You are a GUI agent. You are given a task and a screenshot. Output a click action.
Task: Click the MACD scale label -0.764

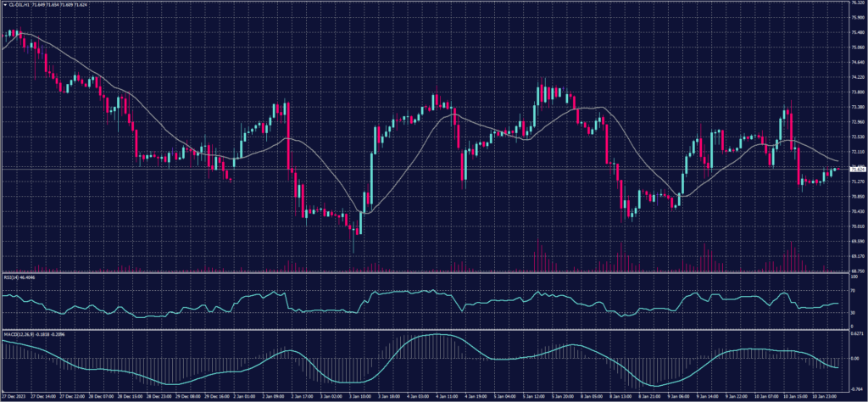[x=856, y=387]
